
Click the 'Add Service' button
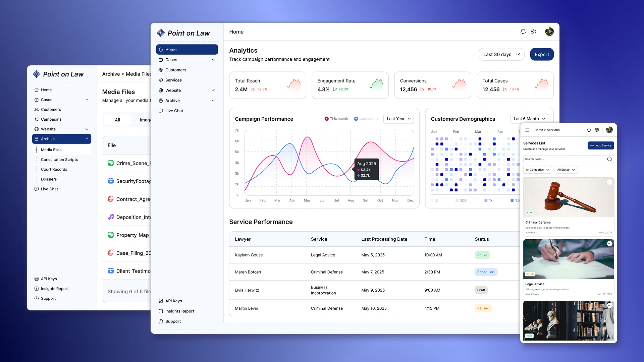(600, 145)
